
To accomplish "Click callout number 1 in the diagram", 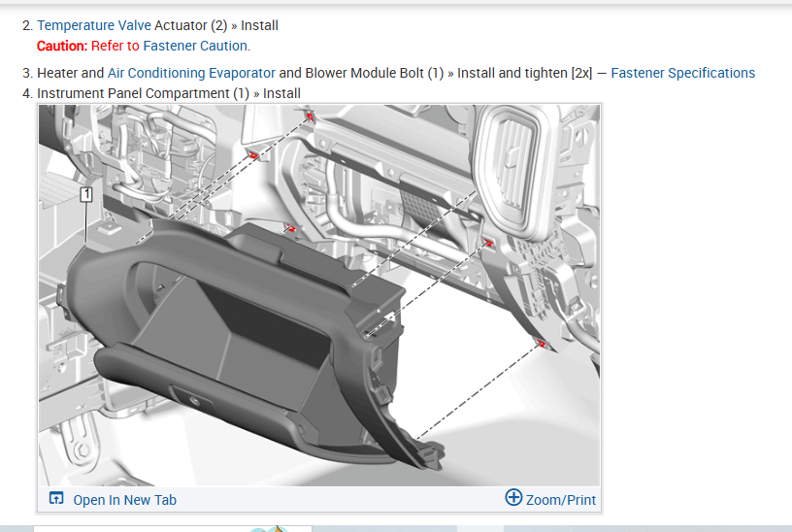I will 86,194.
